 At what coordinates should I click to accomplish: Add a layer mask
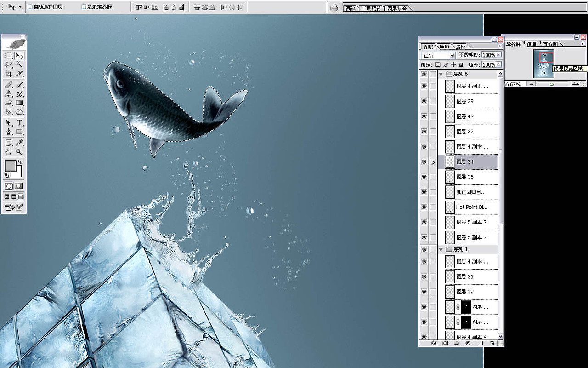click(x=445, y=343)
